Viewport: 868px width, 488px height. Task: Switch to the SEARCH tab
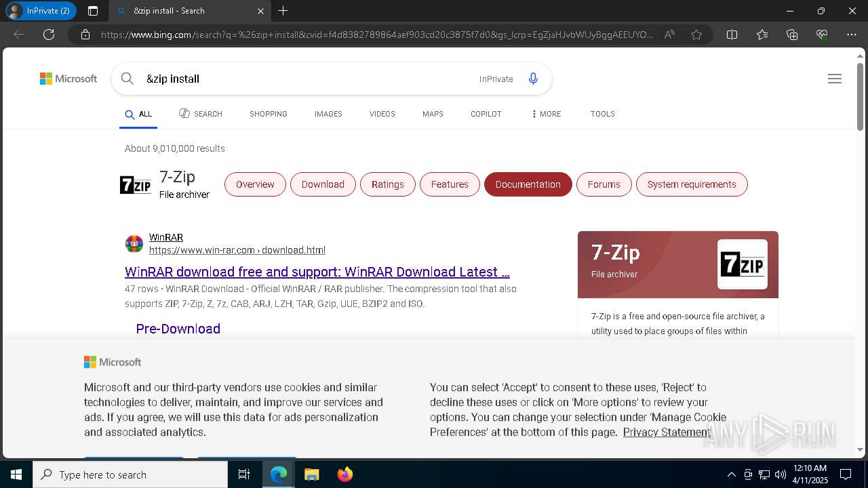[201, 114]
